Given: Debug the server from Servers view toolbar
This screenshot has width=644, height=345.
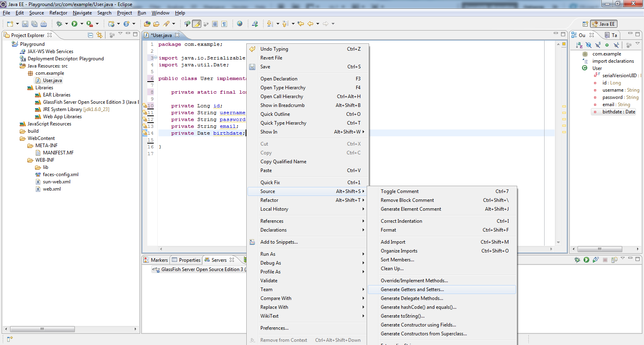Looking at the screenshot, I should (x=577, y=260).
